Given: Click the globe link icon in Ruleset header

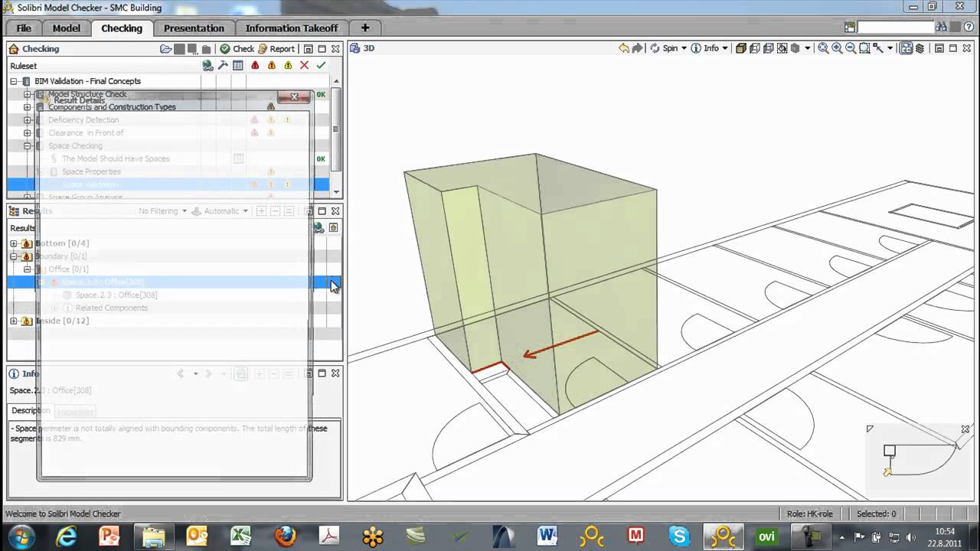Looking at the screenshot, I should pos(207,66).
